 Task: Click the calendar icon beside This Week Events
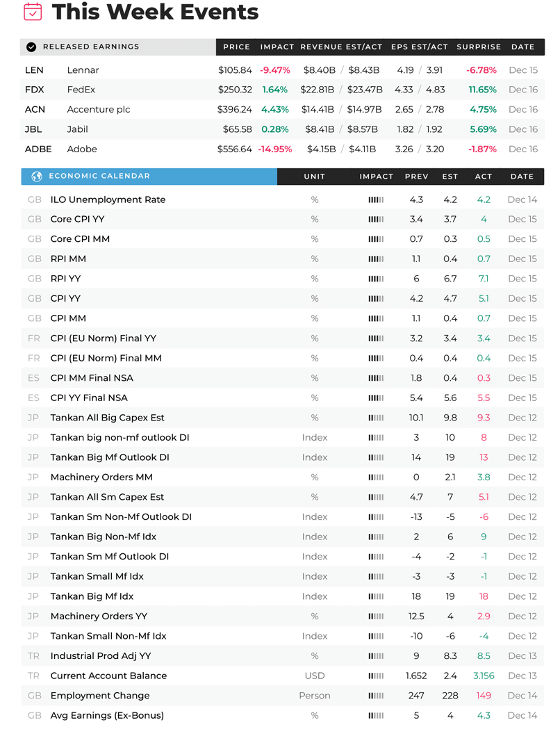33,12
